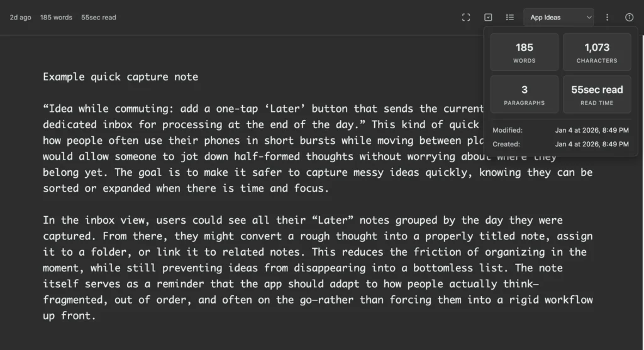Select the 55sec read time card
Image resolution: width=644 pixels, height=350 pixels.
point(596,94)
